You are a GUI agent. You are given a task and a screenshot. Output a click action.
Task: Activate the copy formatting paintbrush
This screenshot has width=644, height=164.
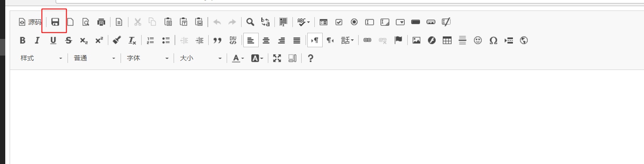click(117, 40)
